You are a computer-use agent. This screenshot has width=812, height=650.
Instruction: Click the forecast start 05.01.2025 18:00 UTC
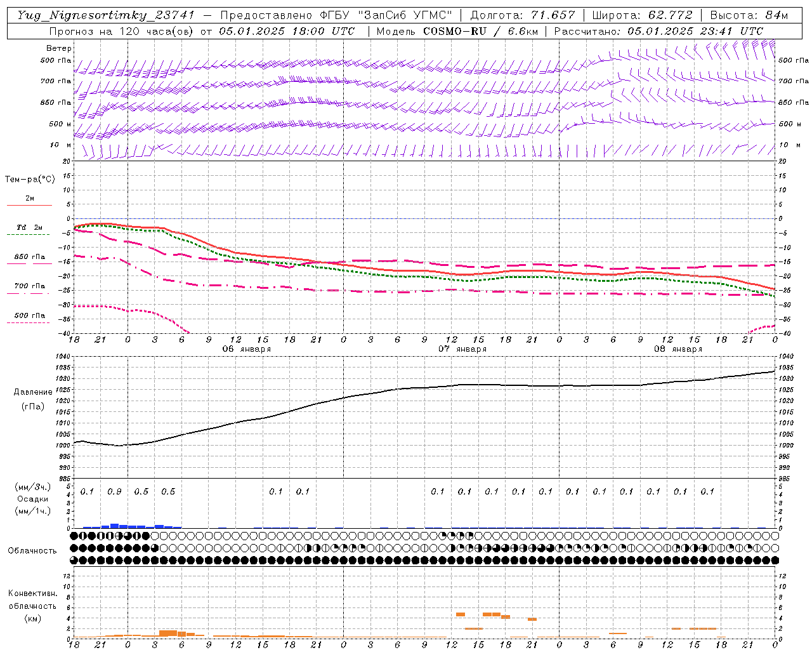pos(287,30)
